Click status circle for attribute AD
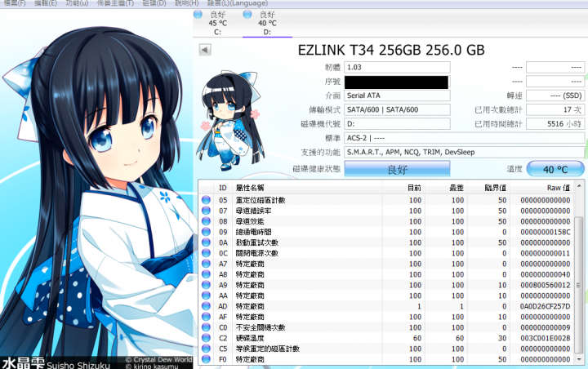Screen dimensions: 588x369 coord(206,306)
